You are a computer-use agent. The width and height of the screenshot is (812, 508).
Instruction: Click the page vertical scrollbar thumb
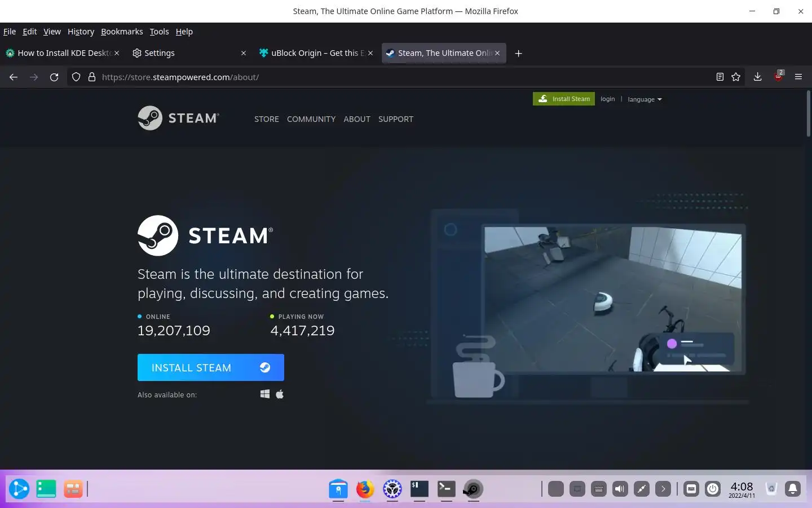pos(809,113)
